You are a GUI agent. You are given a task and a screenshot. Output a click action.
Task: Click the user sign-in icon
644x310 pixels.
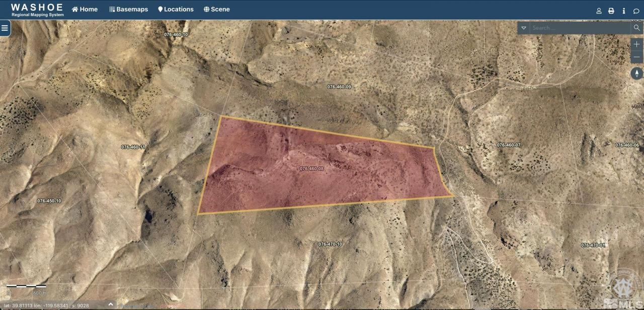click(x=599, y=10)
